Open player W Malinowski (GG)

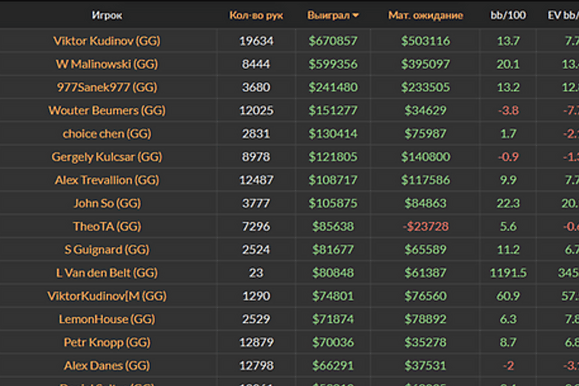pos(107,64)
